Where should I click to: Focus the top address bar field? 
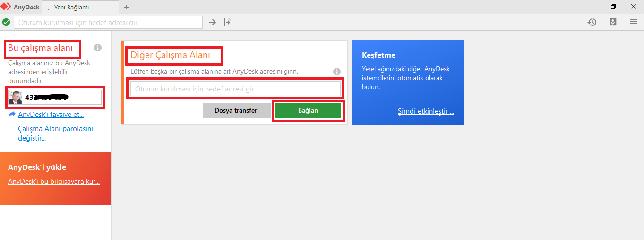(x=108, y=22)
